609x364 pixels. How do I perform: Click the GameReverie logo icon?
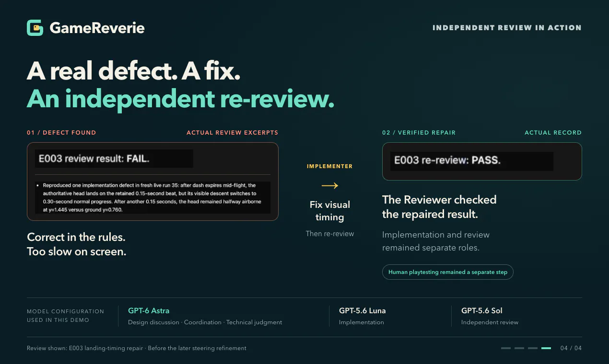[x=35, y=28]
